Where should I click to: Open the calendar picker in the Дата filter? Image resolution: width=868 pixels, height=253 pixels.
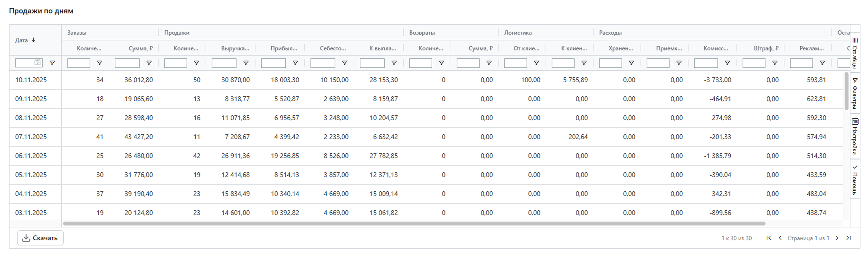tap(38, 63)
